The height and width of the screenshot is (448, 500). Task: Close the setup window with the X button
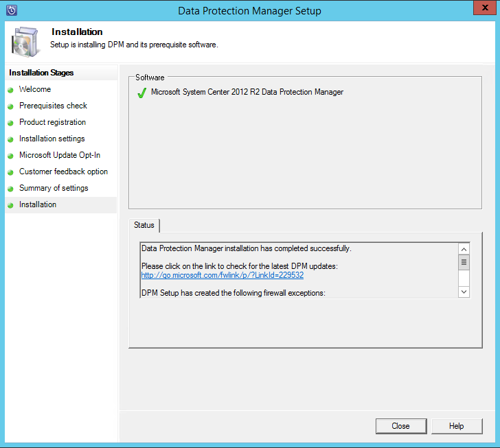(484, 8)
